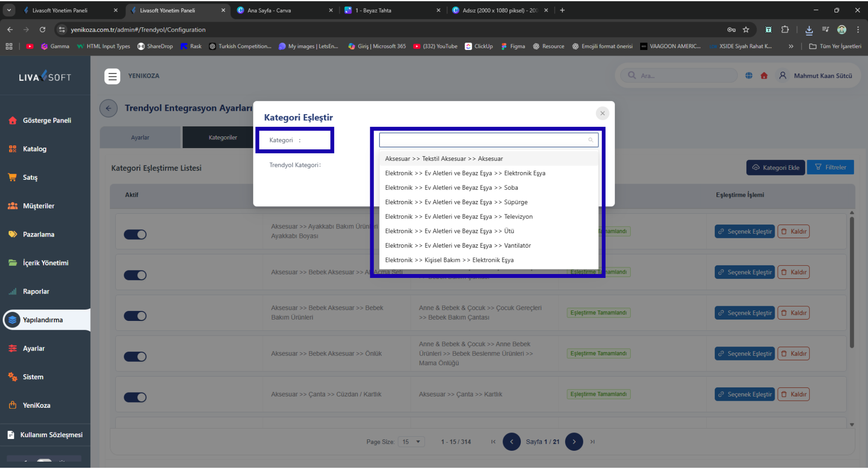Open the Page Size 15 dropdown
Viewport: 868px width, 469px height.
click(x=411, y=442)
